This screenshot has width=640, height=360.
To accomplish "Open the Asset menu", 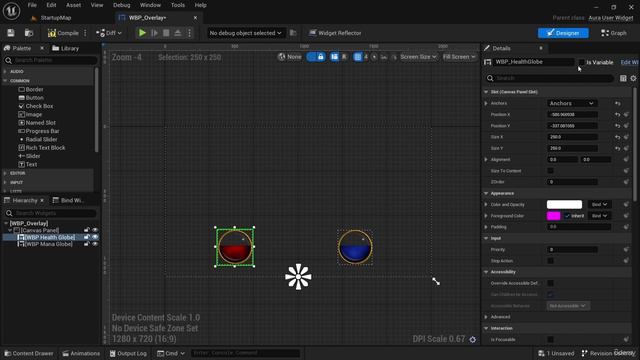I will [x=73, y=5].
